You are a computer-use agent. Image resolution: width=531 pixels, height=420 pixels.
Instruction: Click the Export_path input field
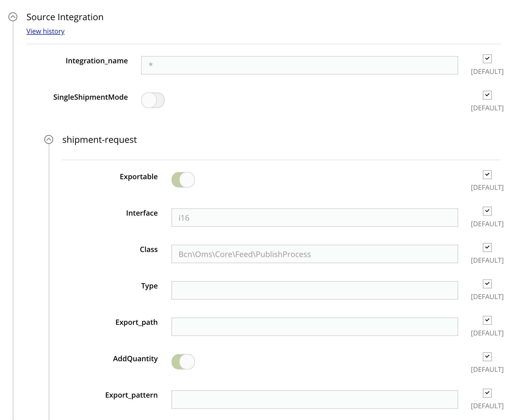[315, 327]
